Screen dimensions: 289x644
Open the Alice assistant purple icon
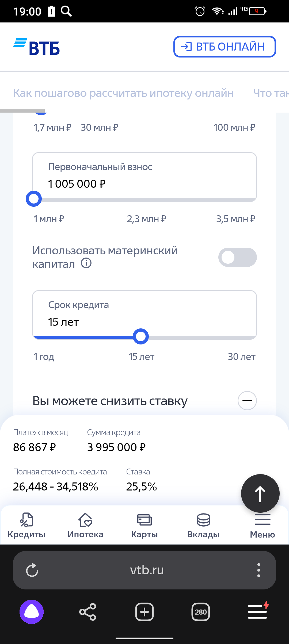click(32, 612)
